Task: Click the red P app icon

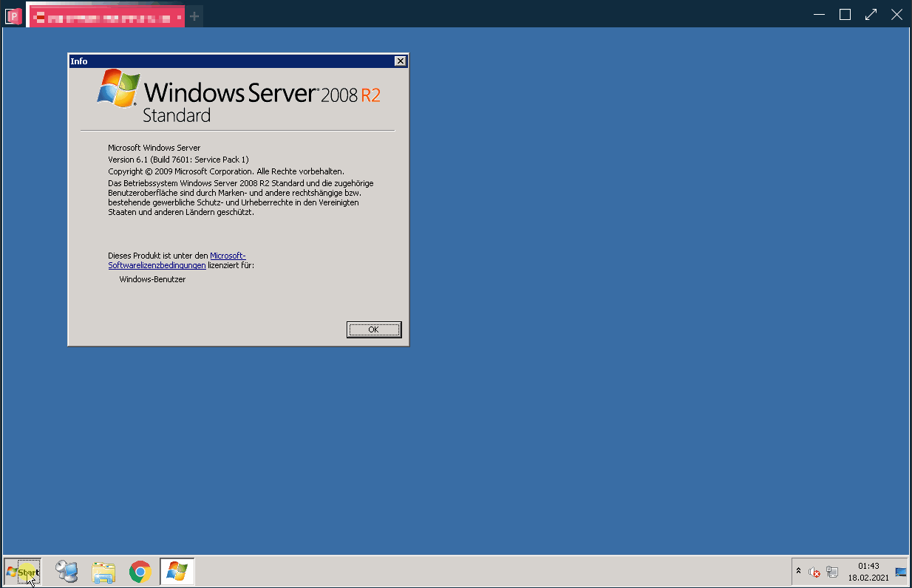Action: tap(13, 15)
